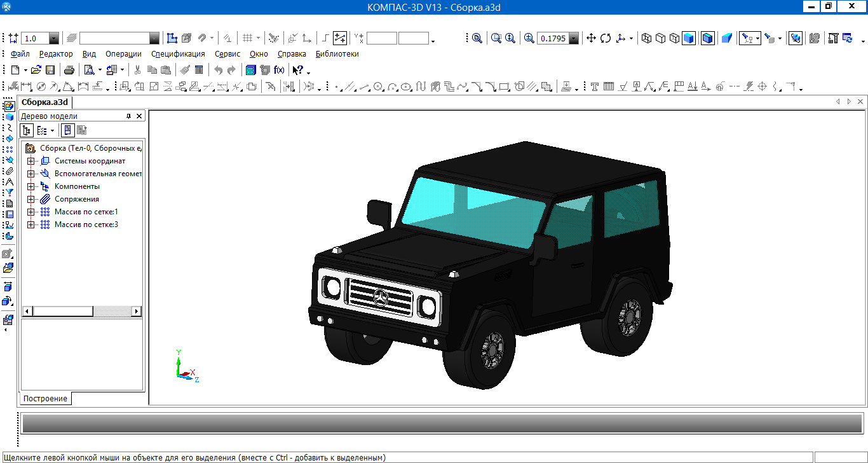Toggle tree structure display in model tree
868x463 pixels.
coord(27,130)
